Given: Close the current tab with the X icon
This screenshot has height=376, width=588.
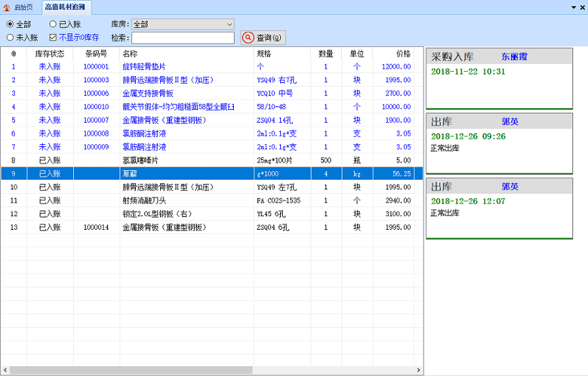Looking at the screenshot, I should 582,7.
